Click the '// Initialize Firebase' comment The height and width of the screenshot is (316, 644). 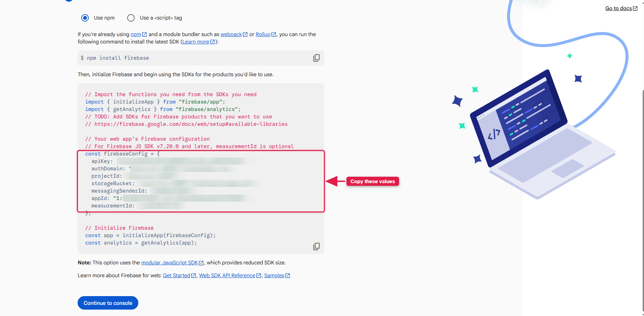point(119,228)
